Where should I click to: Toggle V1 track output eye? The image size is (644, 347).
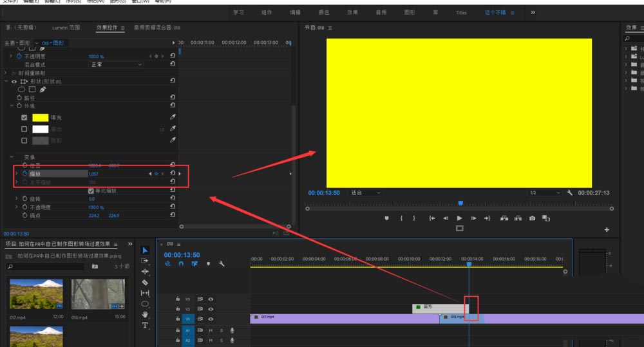coord(211,319)
